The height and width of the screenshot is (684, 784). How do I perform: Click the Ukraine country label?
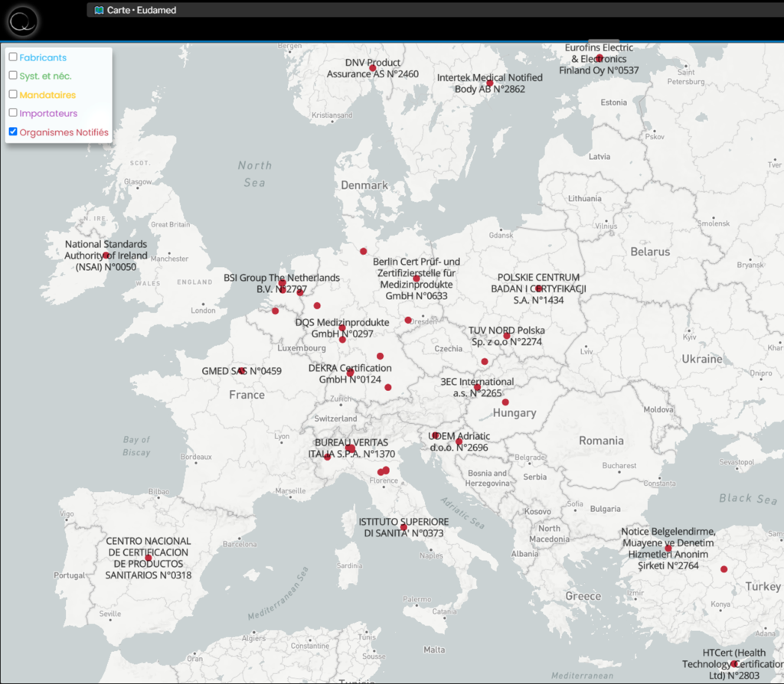pyautogui.click(x=702, y=360)
